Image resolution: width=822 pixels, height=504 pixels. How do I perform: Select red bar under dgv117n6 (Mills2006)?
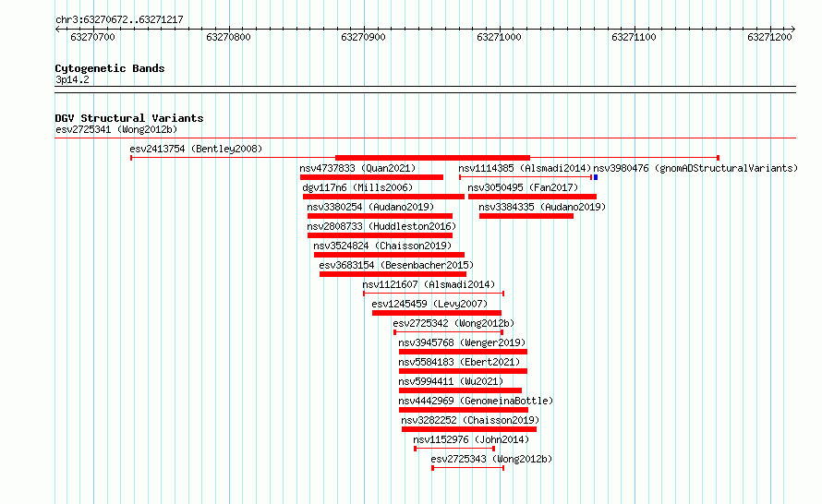point(383,197)
